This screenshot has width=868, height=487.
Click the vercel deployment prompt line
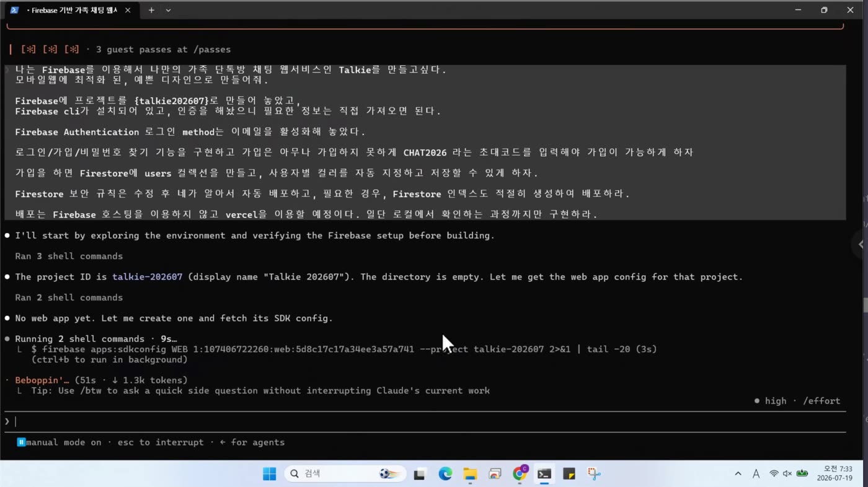pyautogui.click(x=306, y=214)
